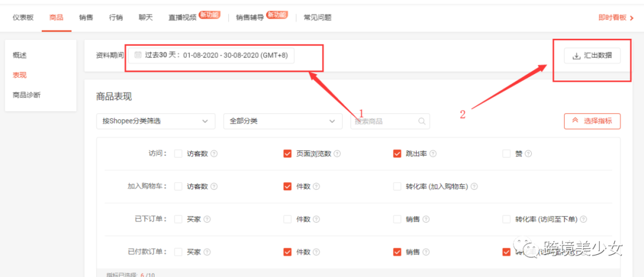Open the 过去30天 date range picker
The width and height of the screenshot is (644, 277).
tap(211, 56)
